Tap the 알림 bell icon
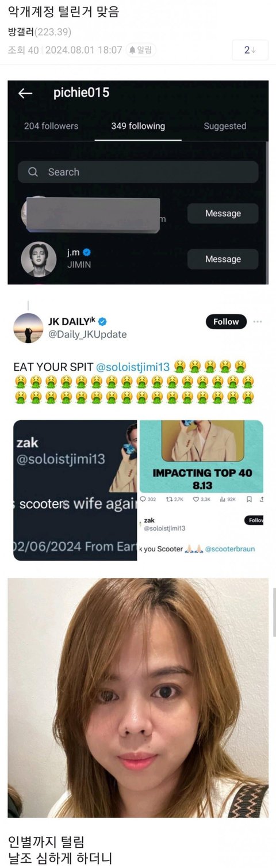The image size is (276, 868). (x=132, y=50)
